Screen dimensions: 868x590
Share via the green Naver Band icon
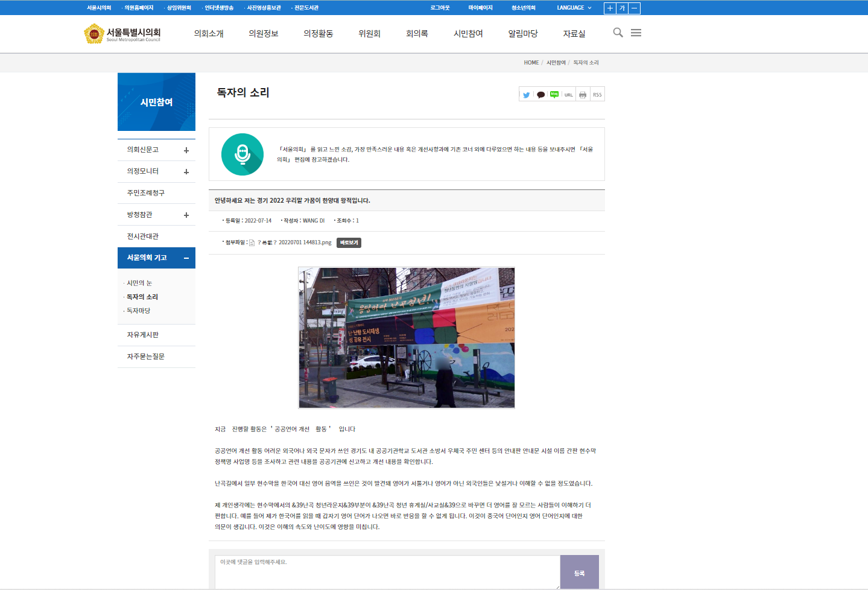point(554,95)
